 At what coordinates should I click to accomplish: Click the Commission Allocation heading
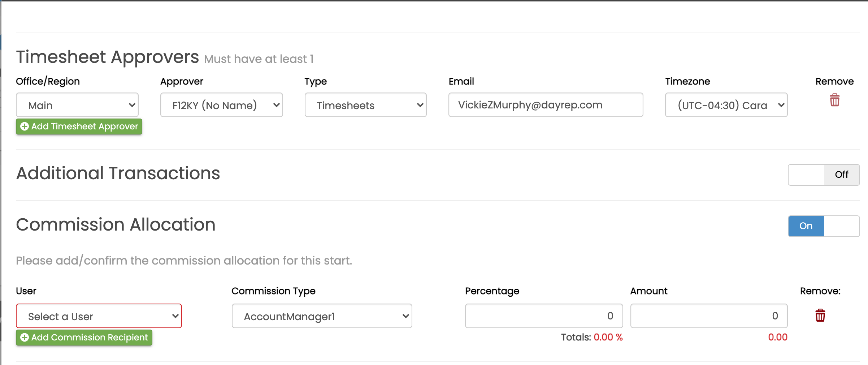point(116,225)
